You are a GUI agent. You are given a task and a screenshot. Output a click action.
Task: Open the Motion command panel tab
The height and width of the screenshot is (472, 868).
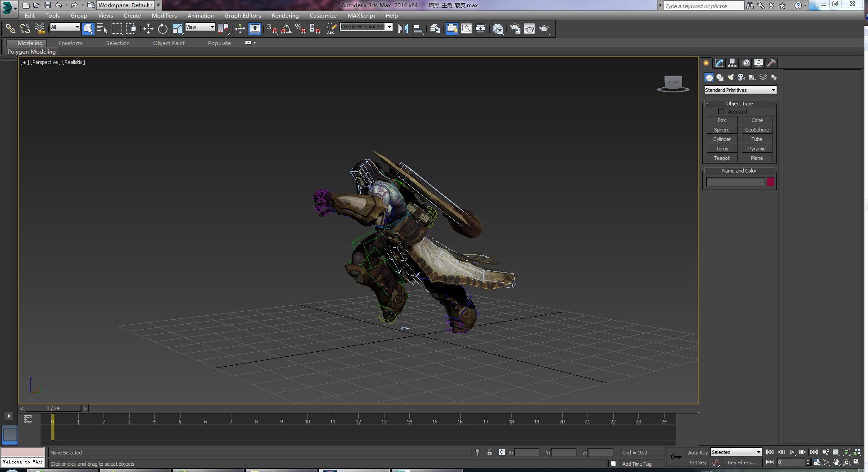click(x=746, y=63)
